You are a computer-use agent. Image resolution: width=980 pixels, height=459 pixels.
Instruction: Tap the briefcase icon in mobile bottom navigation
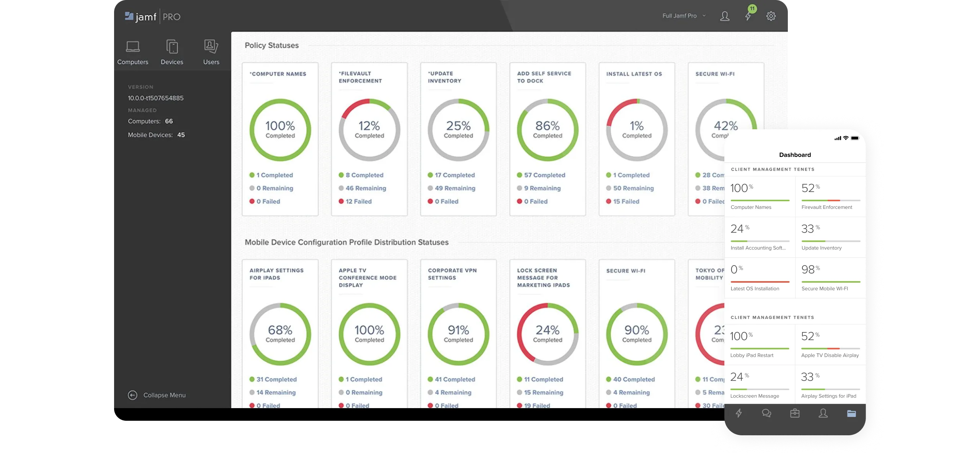[795, 413]
